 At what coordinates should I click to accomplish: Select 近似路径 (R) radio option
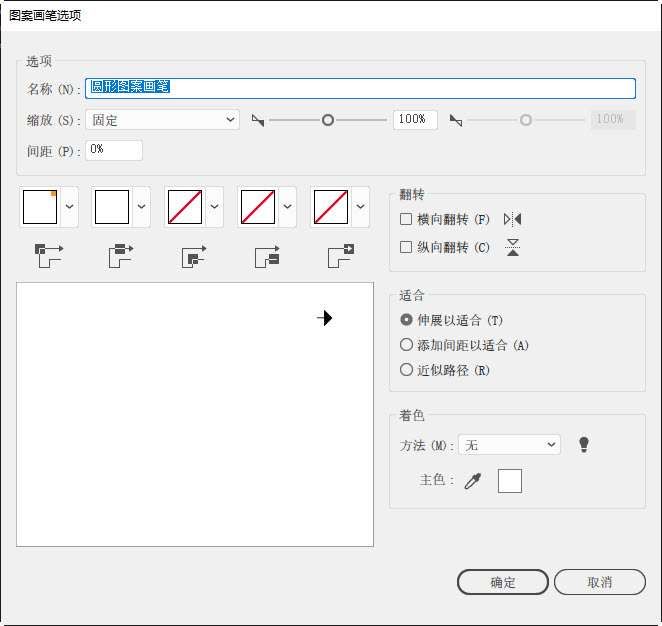coord(406,370)
